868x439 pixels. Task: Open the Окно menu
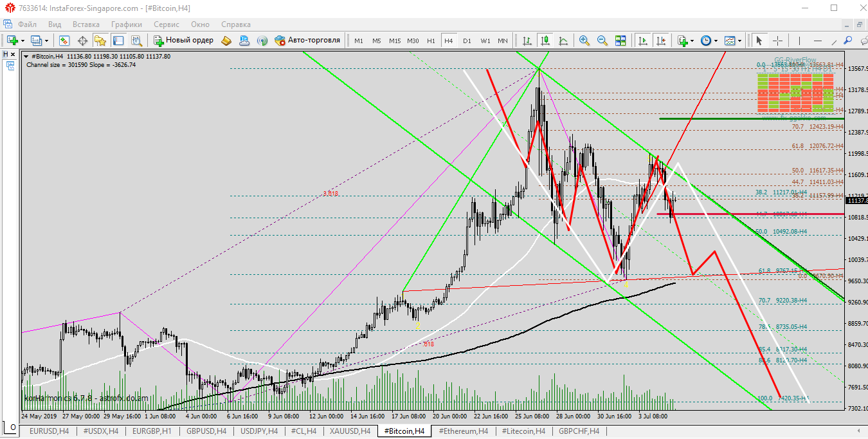200,24
